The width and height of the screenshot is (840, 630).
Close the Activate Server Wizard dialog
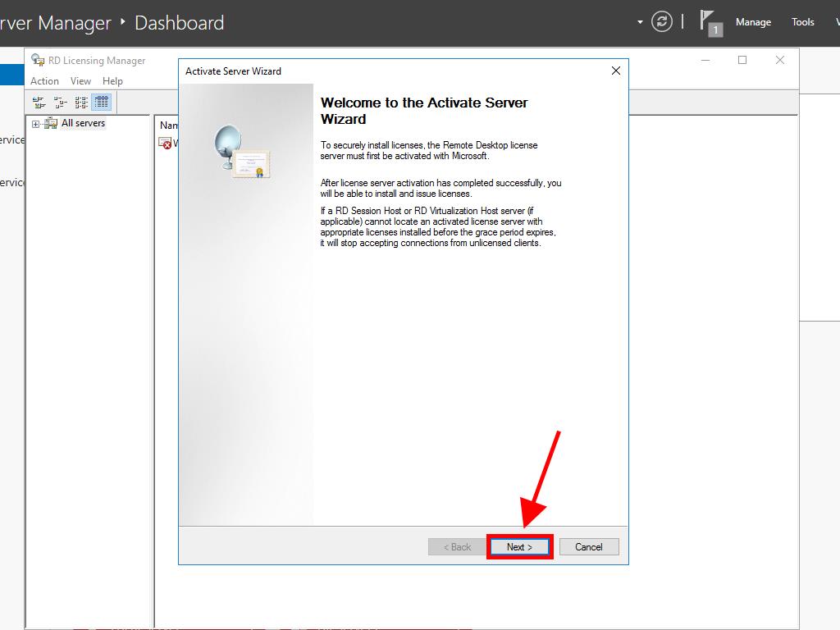click(616, 71)
